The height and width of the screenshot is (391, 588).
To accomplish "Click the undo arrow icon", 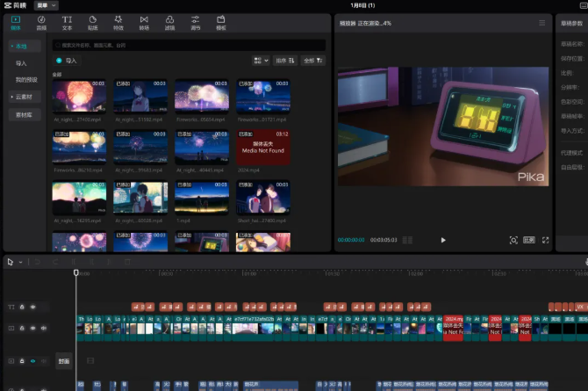I will (x=38, y=262).
